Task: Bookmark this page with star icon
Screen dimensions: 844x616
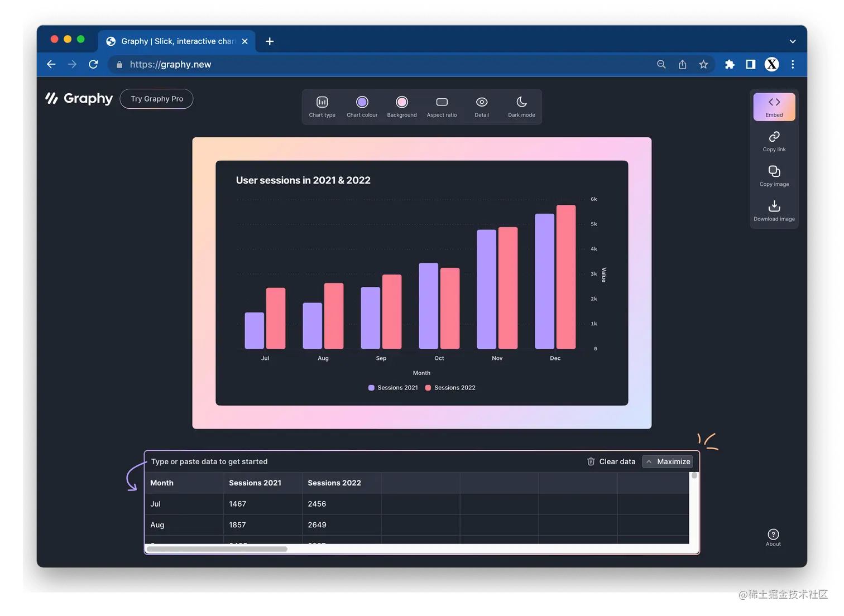Action: [703, 64]
